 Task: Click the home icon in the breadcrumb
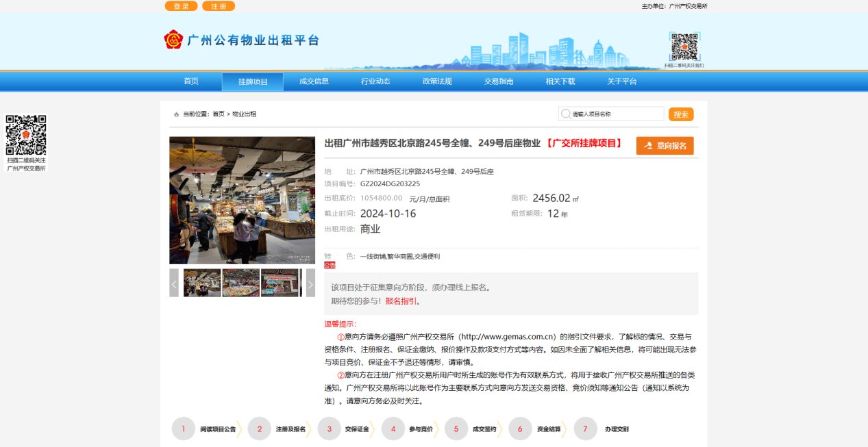[176, 114]
